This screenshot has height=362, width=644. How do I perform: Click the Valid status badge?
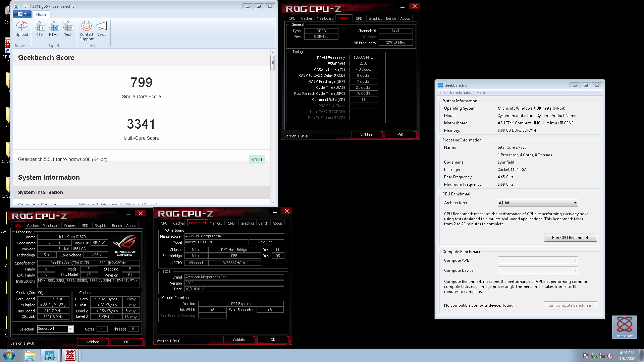257,160
